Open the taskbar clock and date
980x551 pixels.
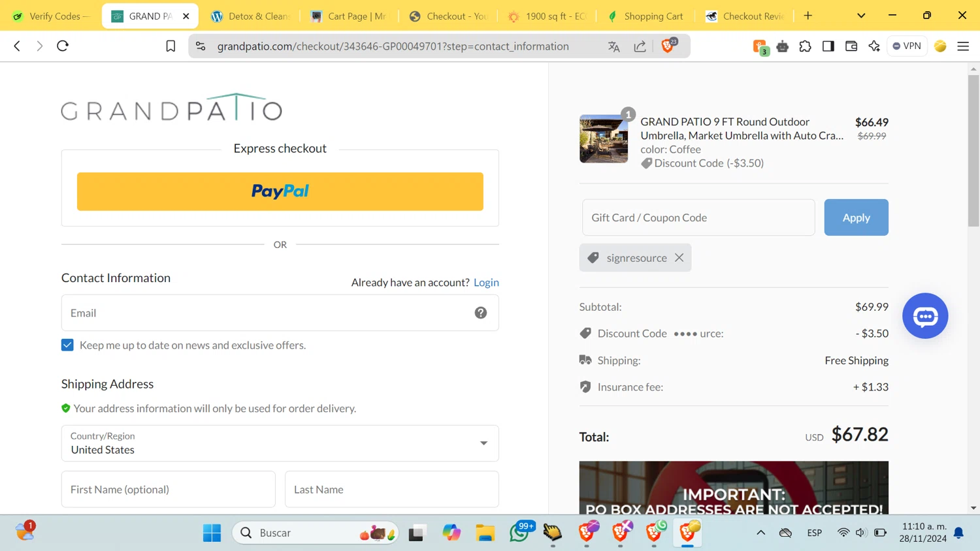click(x=923, y=533)
